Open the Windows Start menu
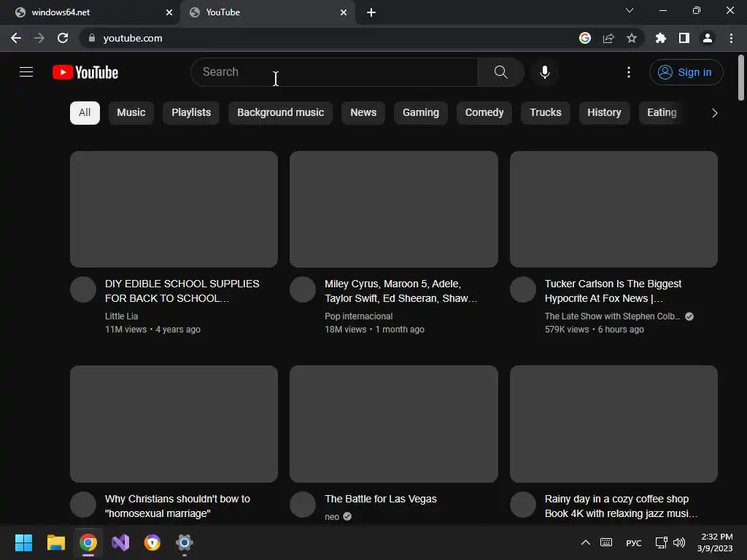This screenshot has height=560, width=747. (x=23, y=542)
